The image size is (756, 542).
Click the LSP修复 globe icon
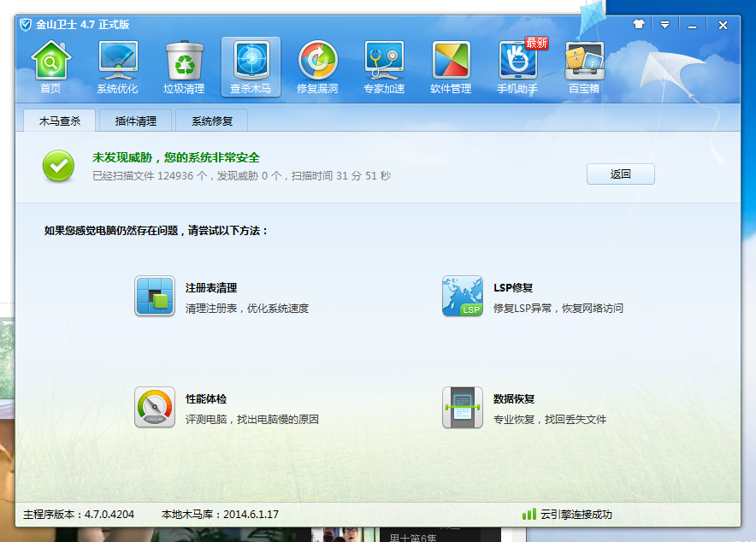pyautogui.click(x=463, y=296)
